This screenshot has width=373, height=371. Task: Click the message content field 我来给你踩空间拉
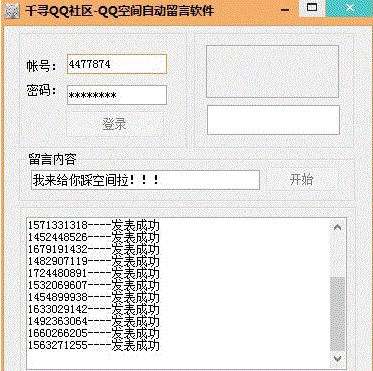pos(145,180)
